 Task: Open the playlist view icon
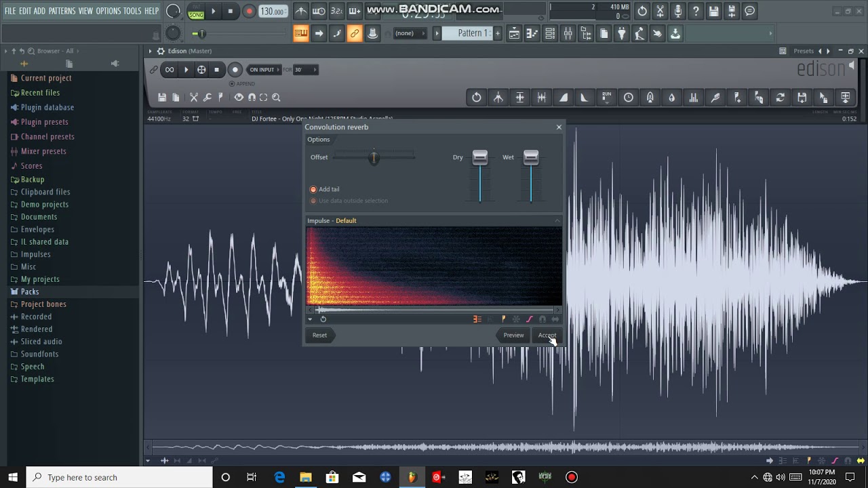515,33
